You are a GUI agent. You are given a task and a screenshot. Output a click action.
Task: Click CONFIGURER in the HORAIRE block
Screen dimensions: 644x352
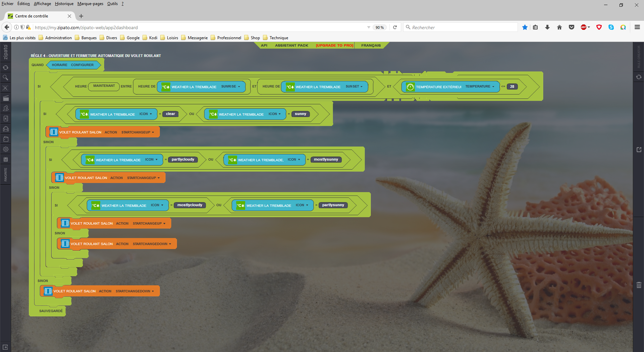(x=82, y=65)
